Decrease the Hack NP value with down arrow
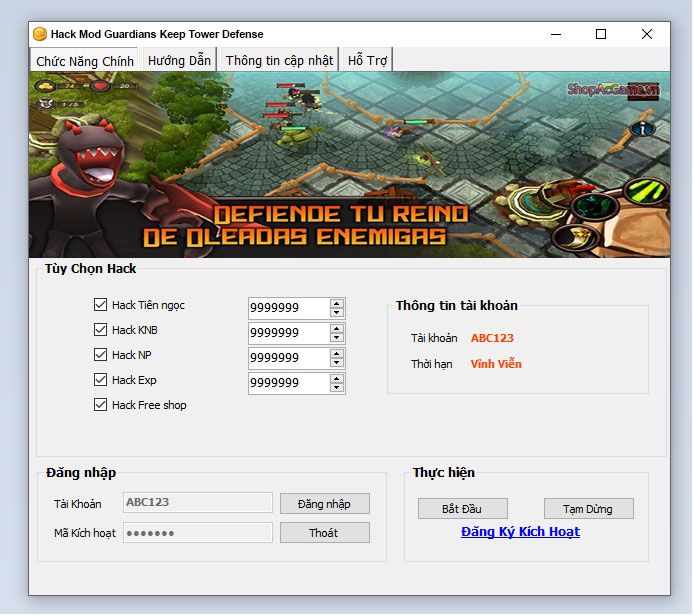 point(337,362)
